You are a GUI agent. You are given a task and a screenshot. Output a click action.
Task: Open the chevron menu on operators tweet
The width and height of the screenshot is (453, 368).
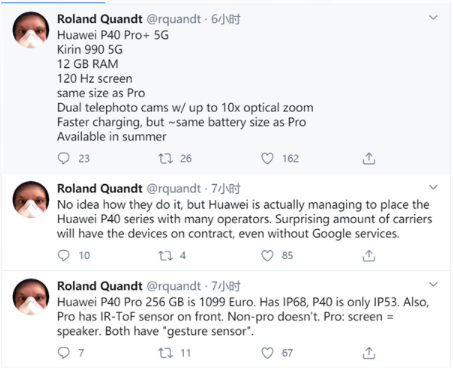pyautogui.click(x=433, y=187)
